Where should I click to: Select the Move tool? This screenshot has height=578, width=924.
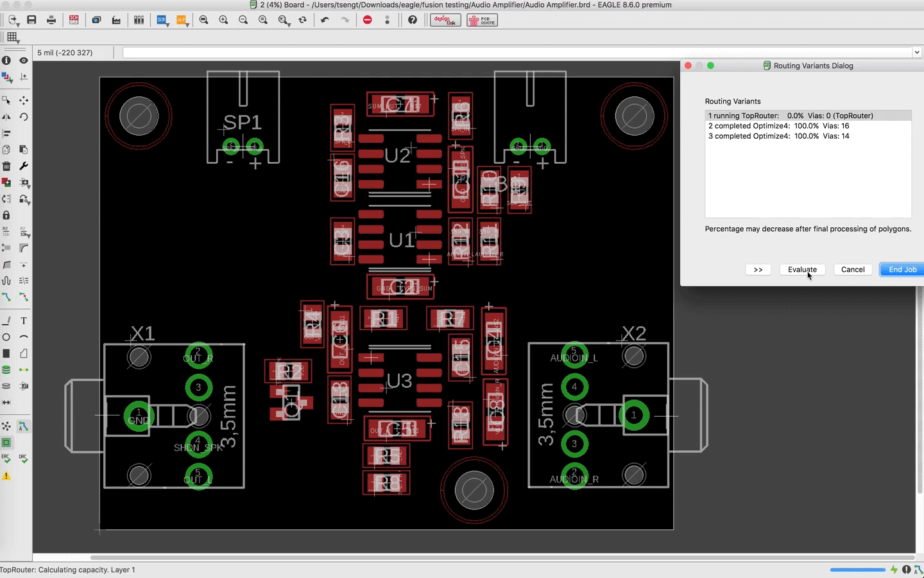pos(24,100)
